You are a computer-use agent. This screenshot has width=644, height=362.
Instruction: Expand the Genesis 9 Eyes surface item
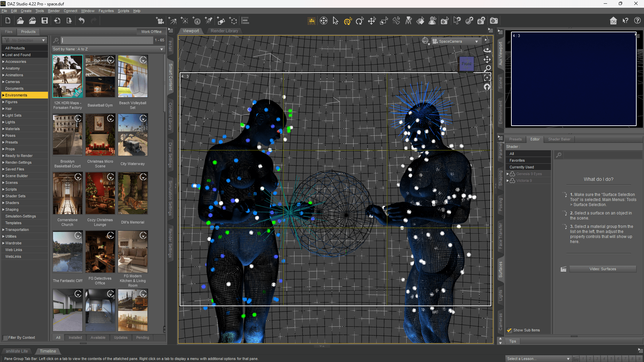click(x=508, y=174)
